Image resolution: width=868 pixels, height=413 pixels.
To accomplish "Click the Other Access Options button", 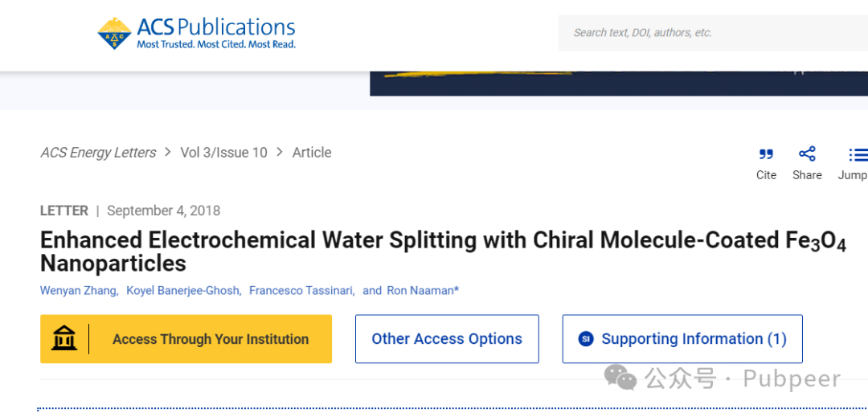I will [x=447, y=339].
